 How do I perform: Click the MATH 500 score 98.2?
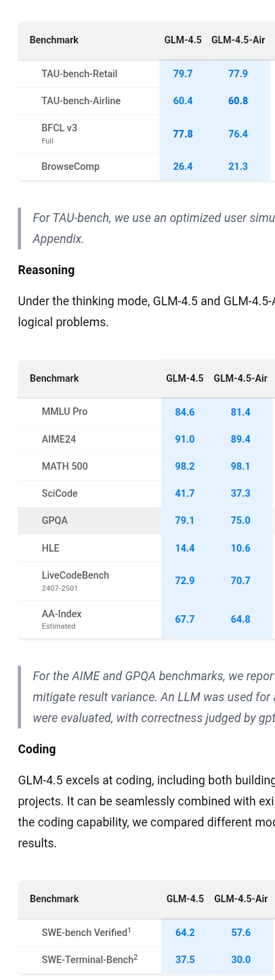click(x=185, y=466)
